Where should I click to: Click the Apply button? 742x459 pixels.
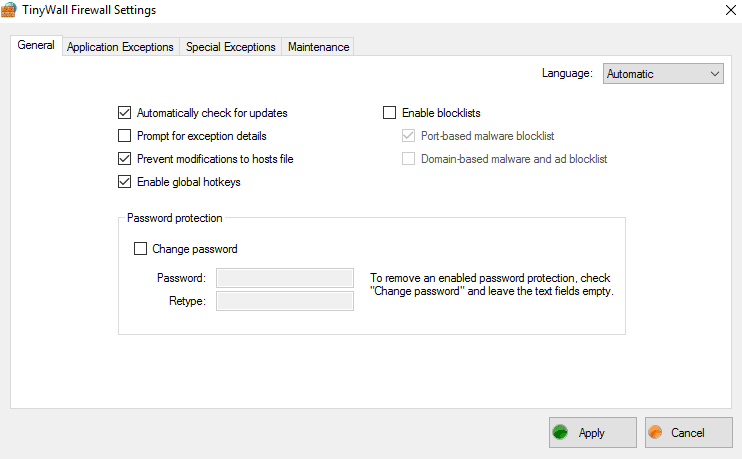click(592, 433)
